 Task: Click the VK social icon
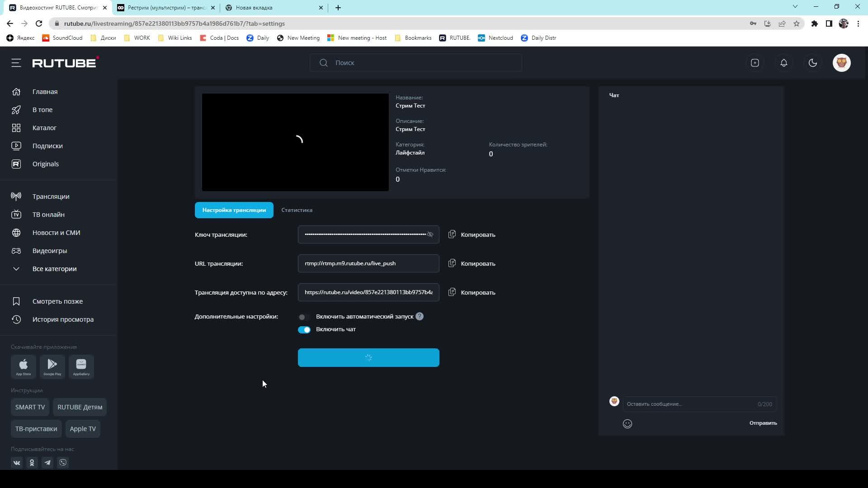tap(17, 462)
